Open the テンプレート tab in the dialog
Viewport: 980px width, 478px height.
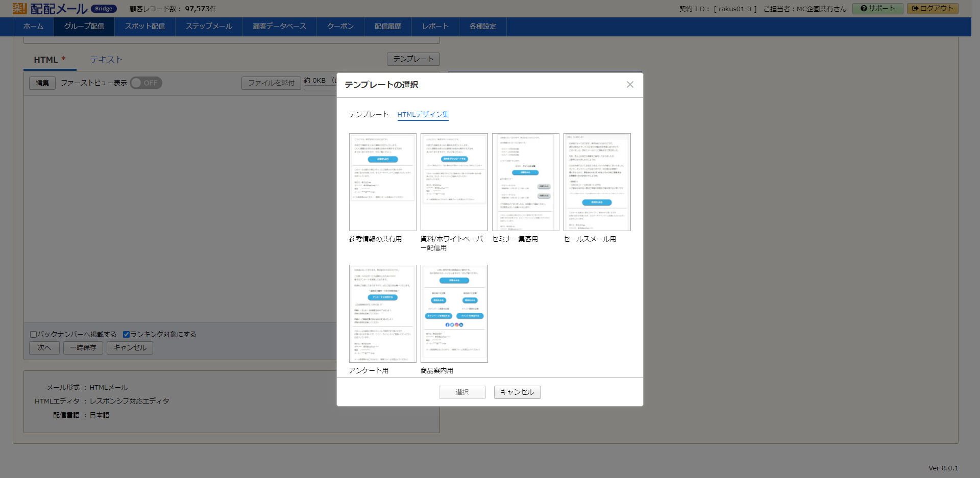(x=367, y=115)
